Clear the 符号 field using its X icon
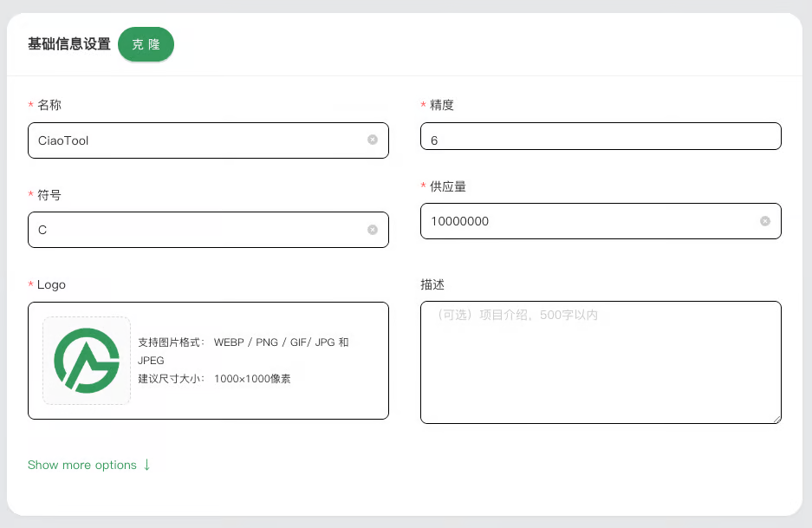The image size is (812, 528). (x=373, y=230)
